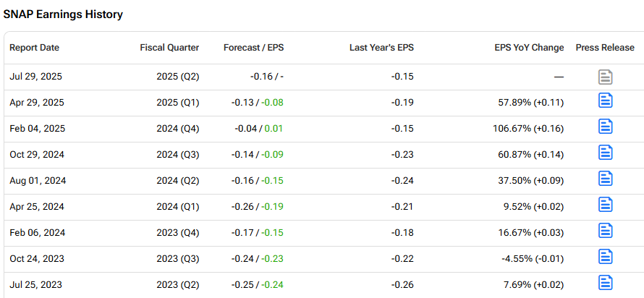Select the Oct 24, 2023 report date

coord(37,259)
